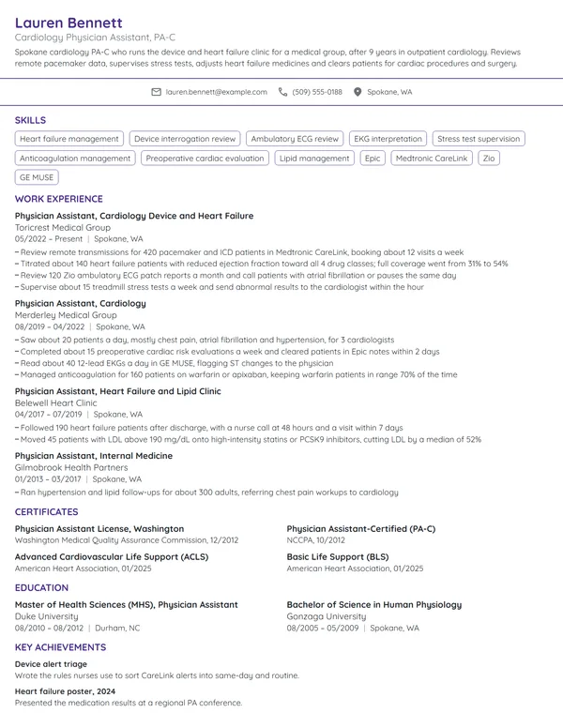Click the Belewell Heart Clinic employer name
Viewport: 563px width, 728px height.
click(55, 403)
